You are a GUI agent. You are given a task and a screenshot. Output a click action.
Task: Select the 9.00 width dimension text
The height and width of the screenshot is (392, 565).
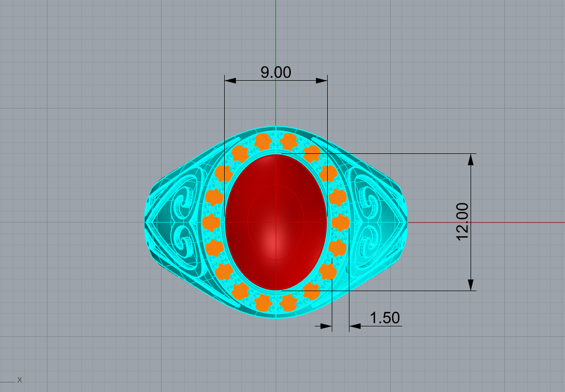[276, 72]
